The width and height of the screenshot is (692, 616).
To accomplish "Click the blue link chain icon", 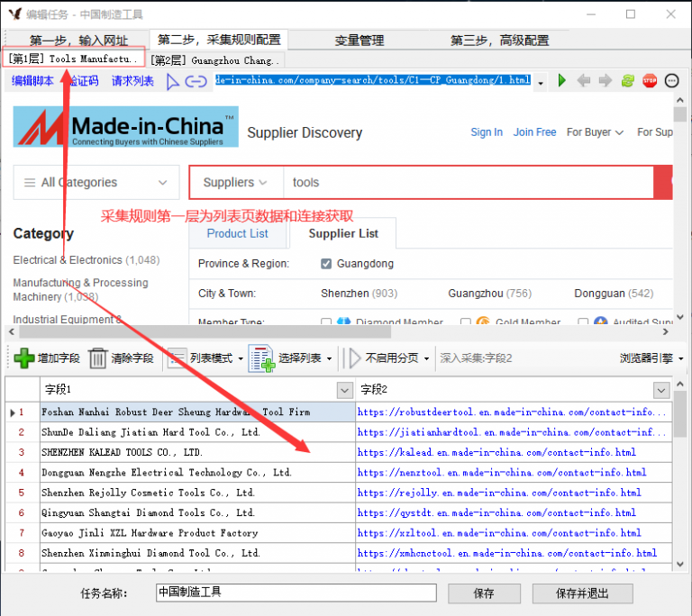I will tap(196, 82).
